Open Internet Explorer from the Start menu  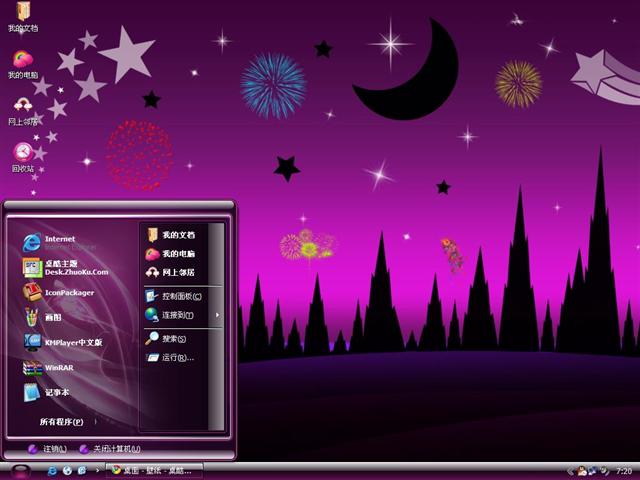(x=58, y=241)
